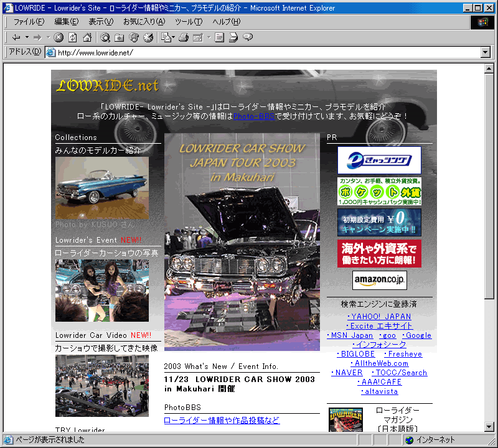This screenshot has height=448, width=498.
Task: Open the Favorites pane toolbar icon
Action: 120,37
